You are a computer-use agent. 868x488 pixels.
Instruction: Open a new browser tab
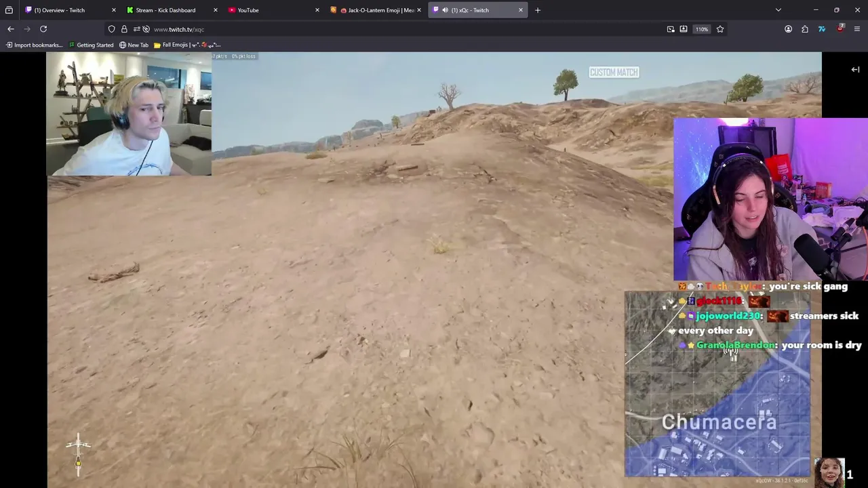(x=538, y=10)
